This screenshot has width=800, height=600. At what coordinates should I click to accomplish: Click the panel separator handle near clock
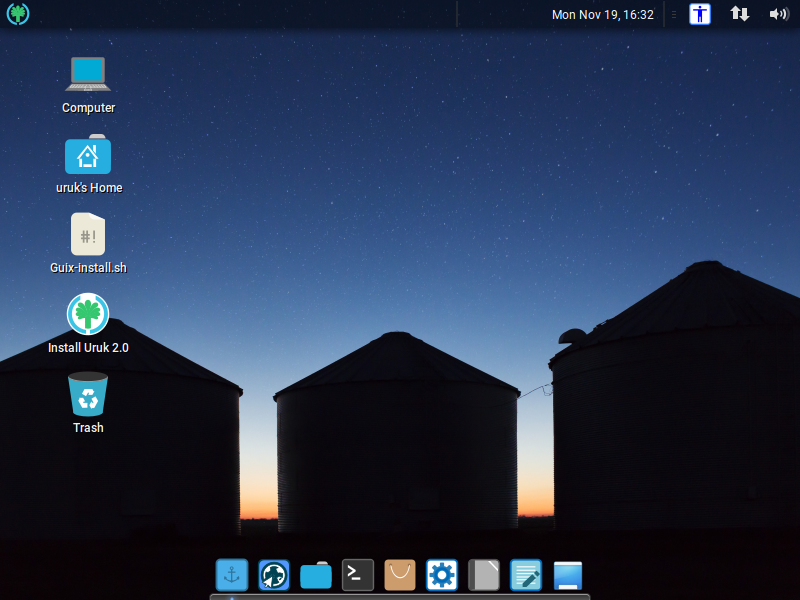click(x=673, y=15)
